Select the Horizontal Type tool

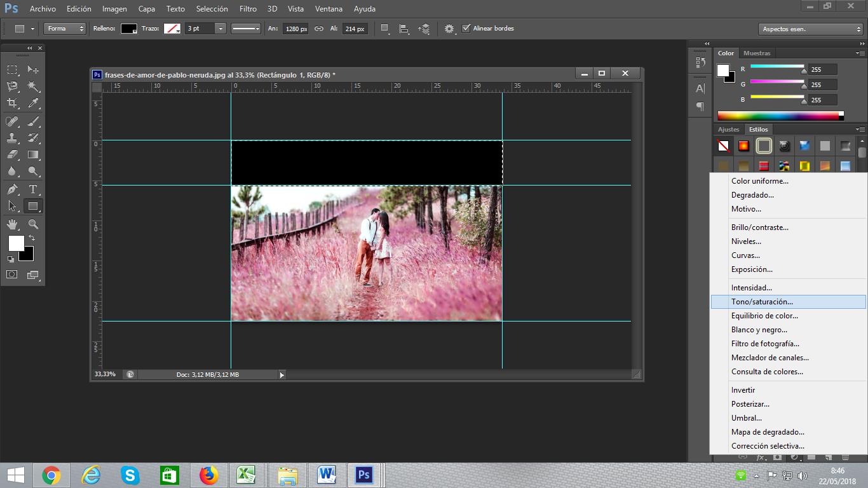33,189
